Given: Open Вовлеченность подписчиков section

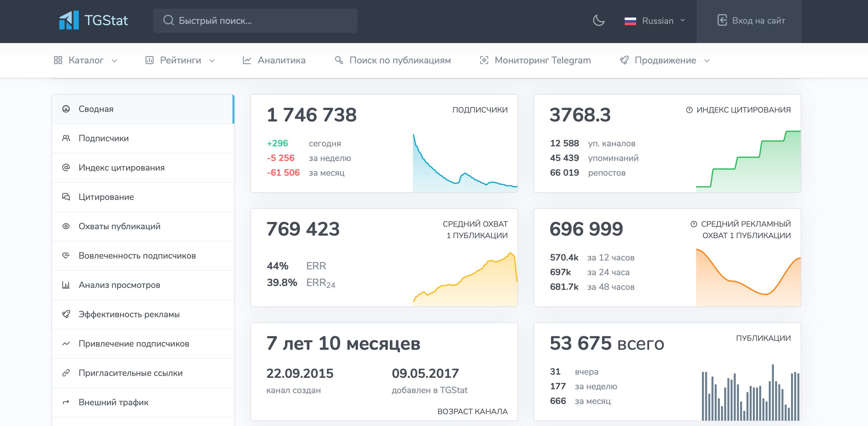Looking at the screenshot, I should pos(143,256).
